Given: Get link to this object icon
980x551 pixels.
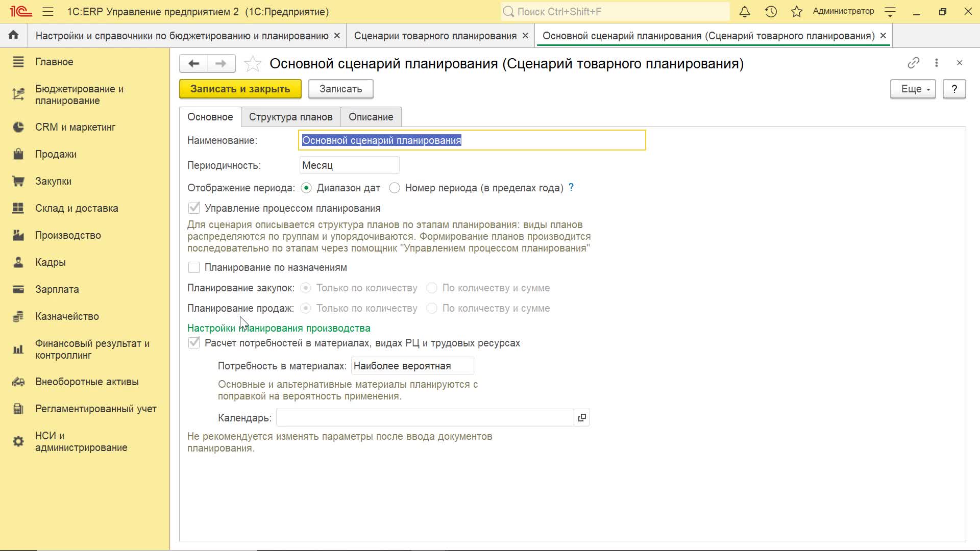Looking at the screenshot, I should pos(914,63).
